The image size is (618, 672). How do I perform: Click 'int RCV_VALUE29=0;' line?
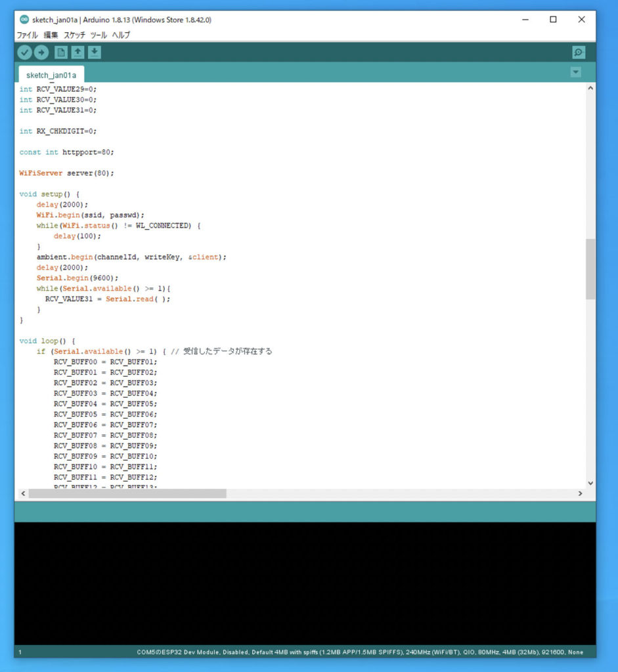click(58, 89)
